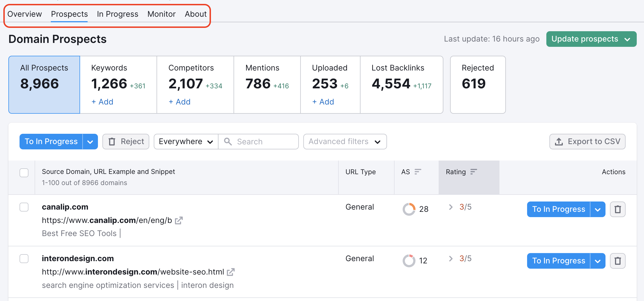Switch to the Monitor tab
644x301 pixels.
[161, 14]
